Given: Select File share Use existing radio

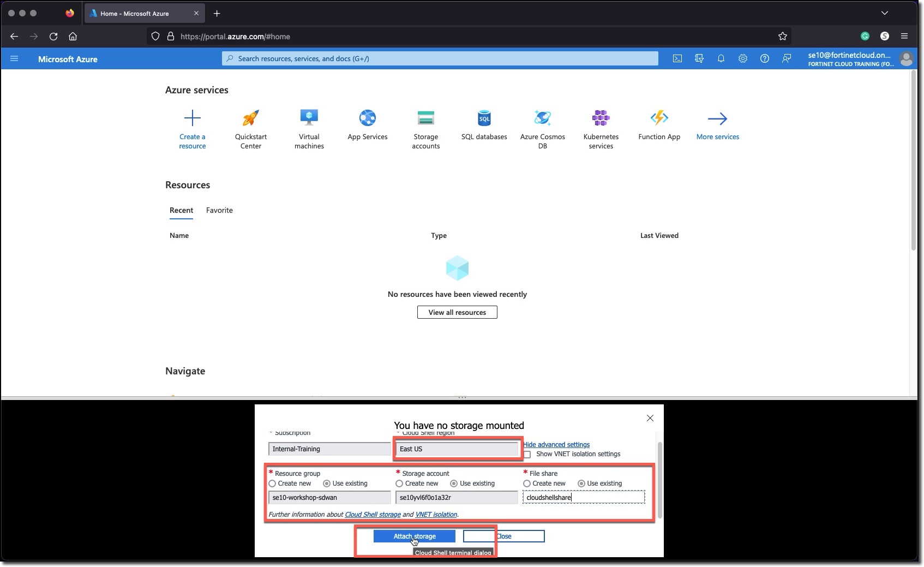Looking at the screenshot, I should 581,484.
